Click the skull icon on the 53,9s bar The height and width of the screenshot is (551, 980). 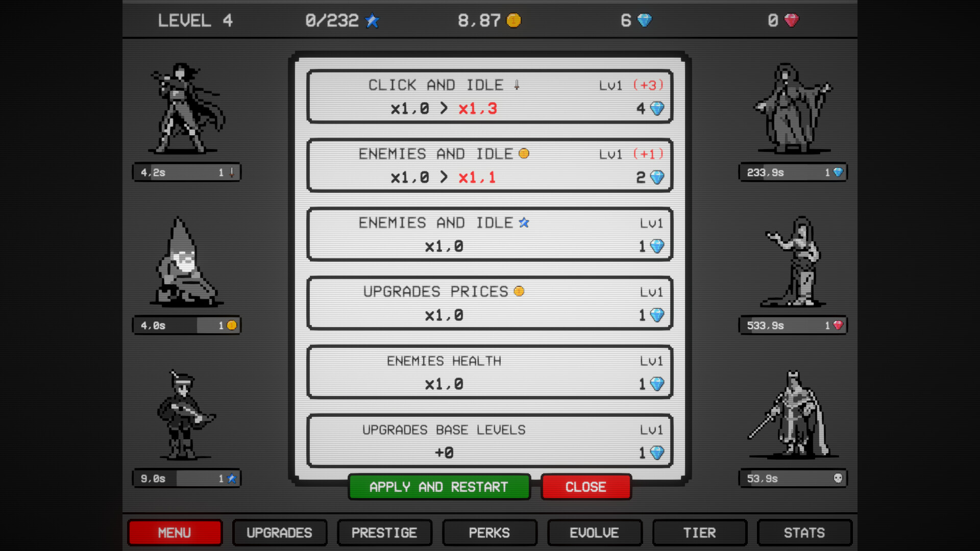838,478
